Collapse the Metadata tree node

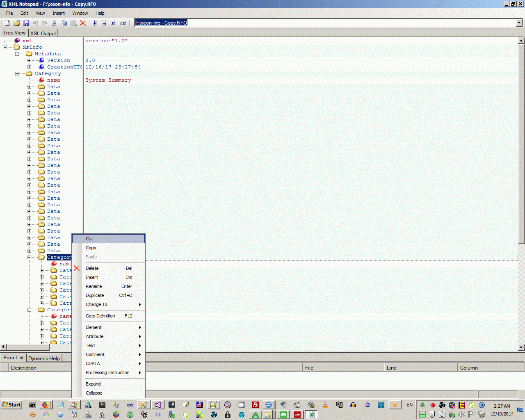[17, 54]
